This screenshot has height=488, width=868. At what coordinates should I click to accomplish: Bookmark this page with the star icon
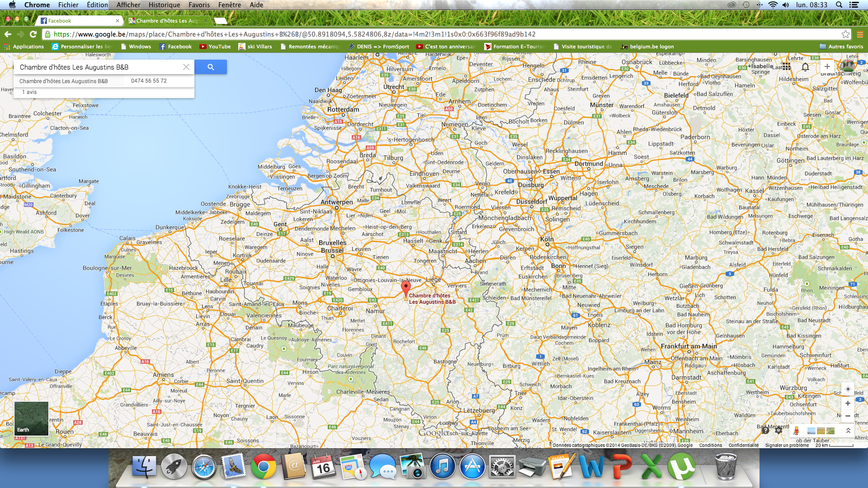845,34
